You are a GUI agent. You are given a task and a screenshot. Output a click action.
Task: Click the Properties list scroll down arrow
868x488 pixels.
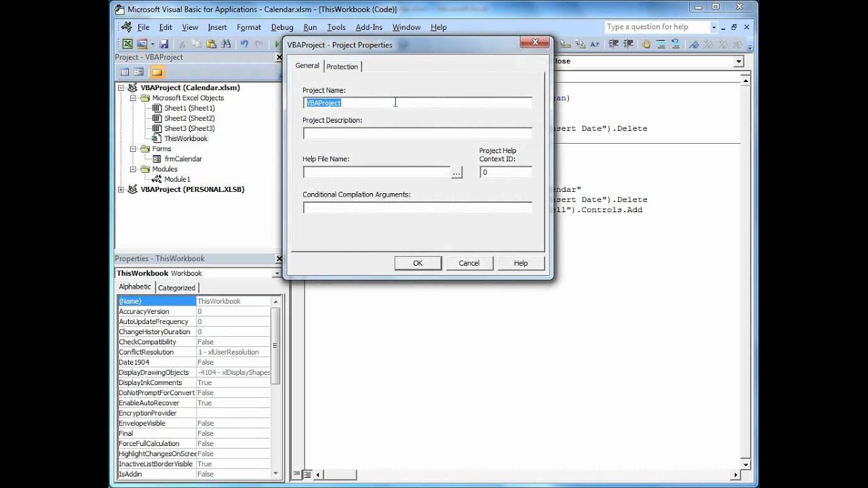coord(276,473)
